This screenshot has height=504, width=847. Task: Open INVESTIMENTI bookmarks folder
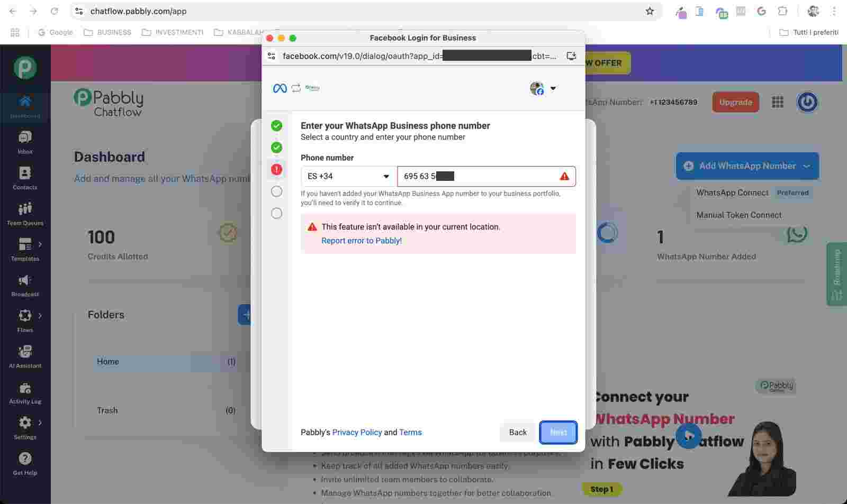pyautogui.click(x=173, y=32)
